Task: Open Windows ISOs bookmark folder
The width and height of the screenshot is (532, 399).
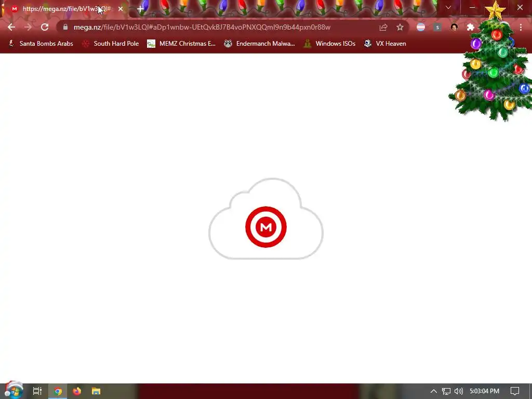Action: point(329,44)
